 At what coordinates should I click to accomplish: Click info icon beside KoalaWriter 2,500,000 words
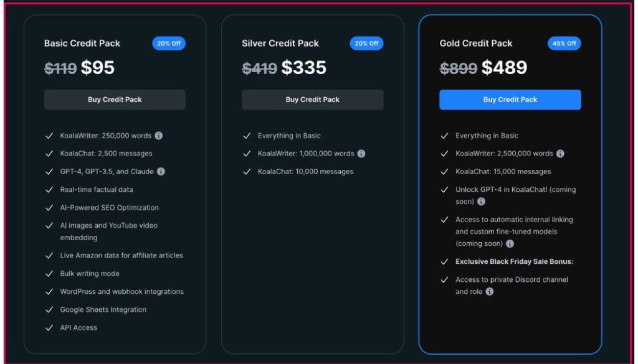[560, 154]
